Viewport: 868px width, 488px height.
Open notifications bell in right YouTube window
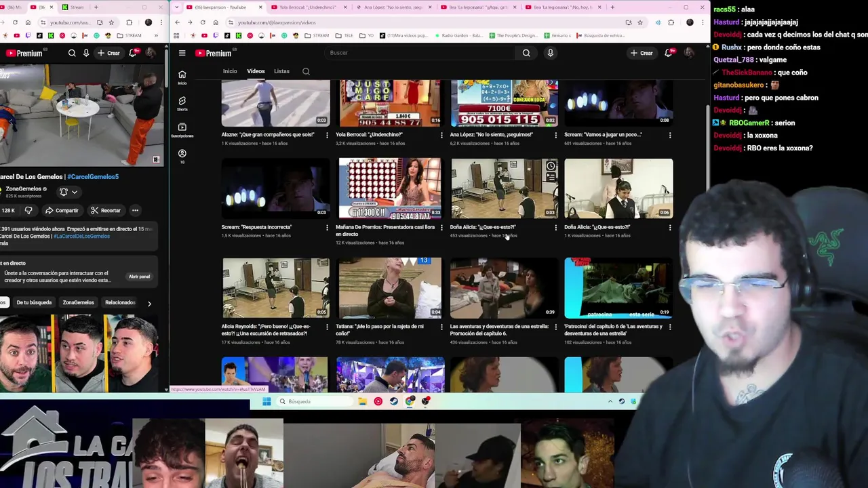click(669, 53)
